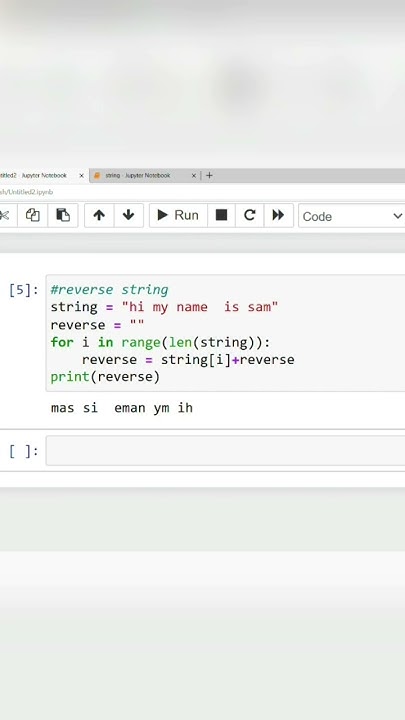Screen dimensions: 405x720
Task: Click the [5]: cell prompt
Action: [24, 290]
